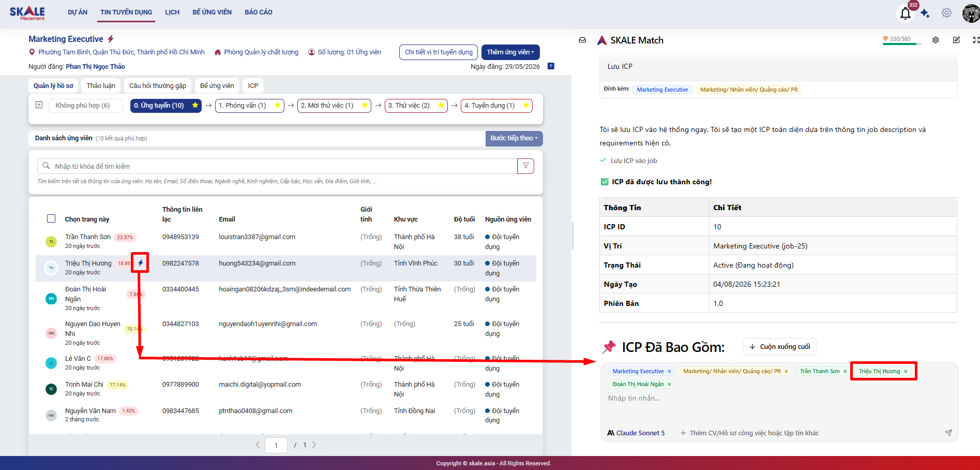980x470 pixels.
Task: Open the LỊCH menu
Action: click(172, 12)
